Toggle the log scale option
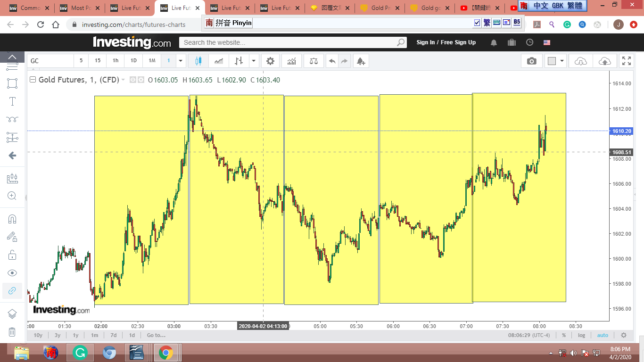The height and width of the screenshot is (362, 644). 581,335
